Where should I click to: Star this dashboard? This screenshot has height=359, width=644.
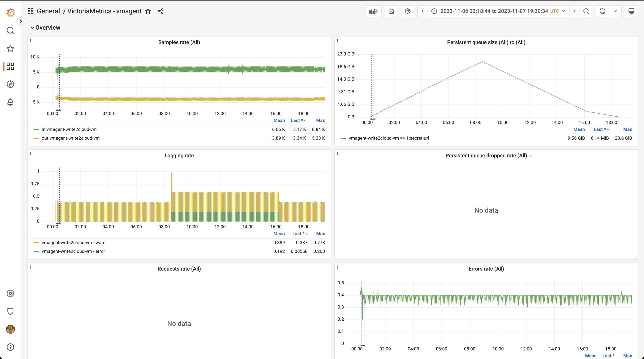coord(148,11)
